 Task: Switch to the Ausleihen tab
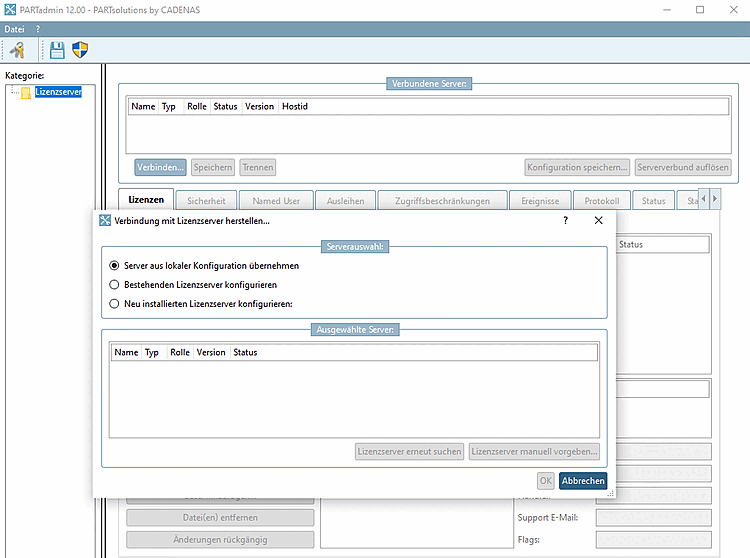[x=345, y=201]
